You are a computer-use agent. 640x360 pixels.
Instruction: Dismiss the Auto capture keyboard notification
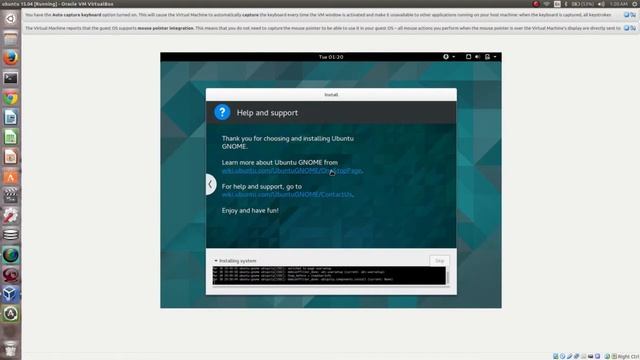626,15
